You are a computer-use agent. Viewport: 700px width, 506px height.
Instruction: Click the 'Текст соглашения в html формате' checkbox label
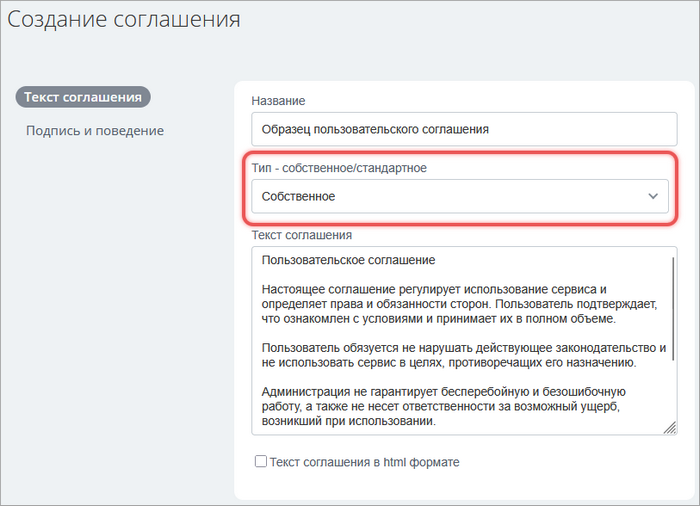364,462
